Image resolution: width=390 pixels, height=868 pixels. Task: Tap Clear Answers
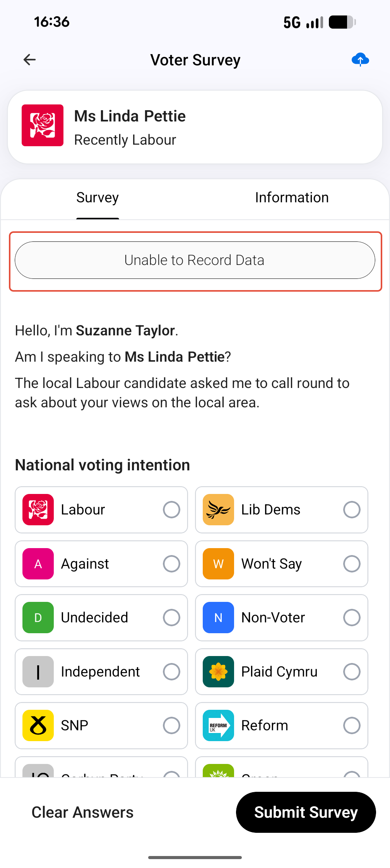click(x=82, y=812)
